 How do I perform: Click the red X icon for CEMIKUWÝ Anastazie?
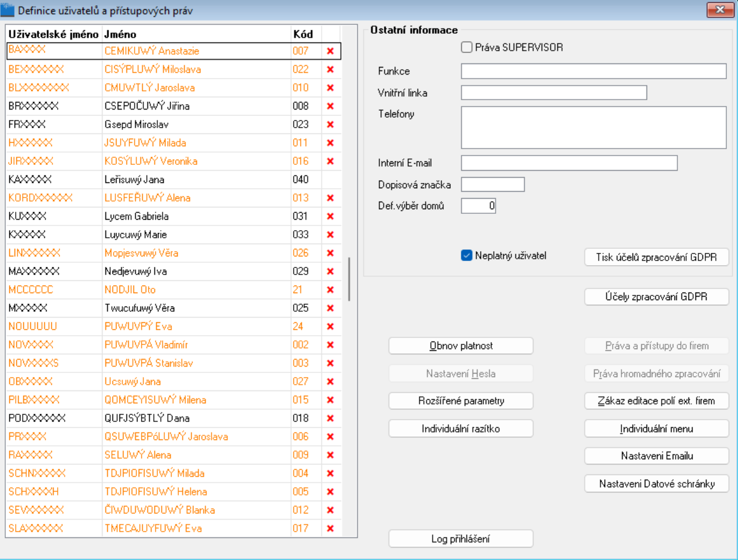[330, 51]
